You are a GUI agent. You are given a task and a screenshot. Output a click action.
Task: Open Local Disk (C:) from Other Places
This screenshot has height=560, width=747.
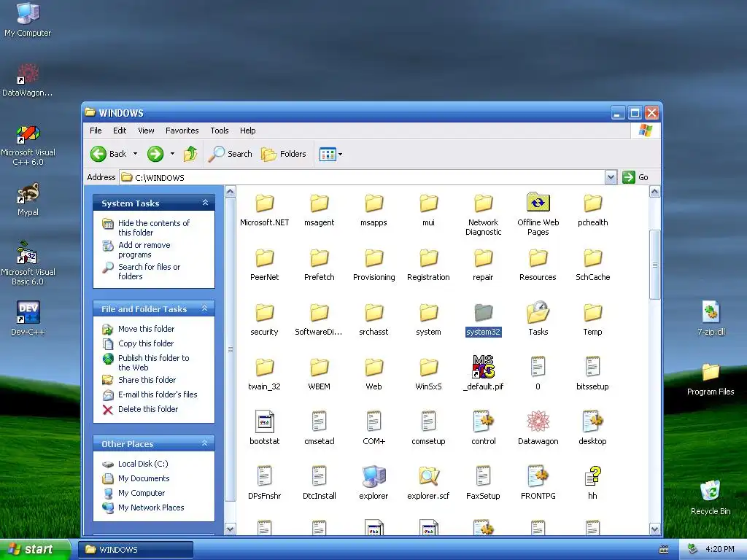(143, 464)
